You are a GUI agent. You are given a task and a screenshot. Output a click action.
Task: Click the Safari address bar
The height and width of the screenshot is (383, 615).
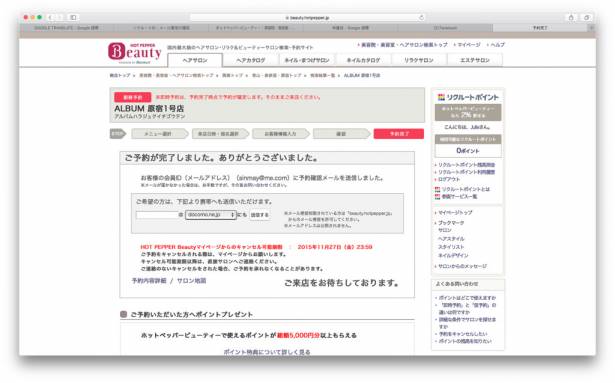[308, 17]
